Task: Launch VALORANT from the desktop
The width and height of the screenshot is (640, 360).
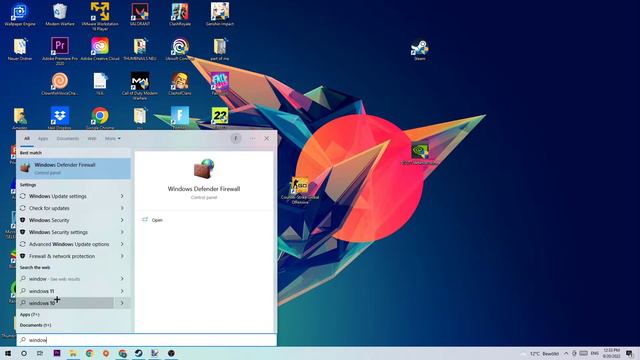Action: tap(140, 15)
